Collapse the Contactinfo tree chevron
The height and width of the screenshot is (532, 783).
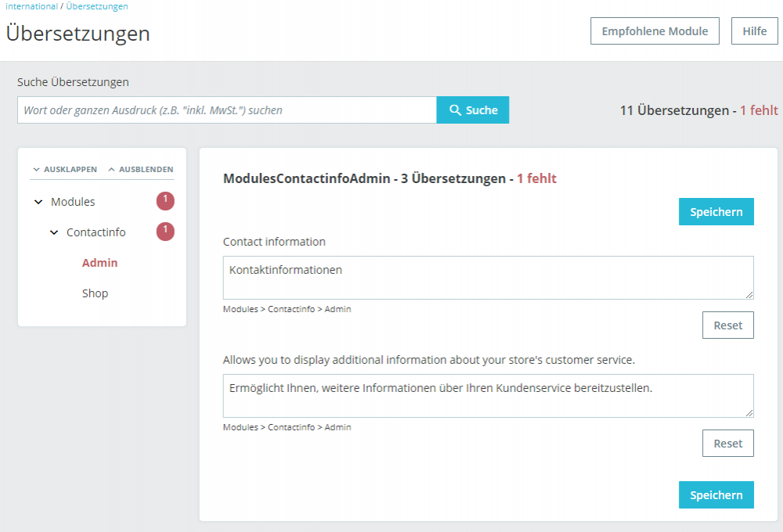pos(54,232)
